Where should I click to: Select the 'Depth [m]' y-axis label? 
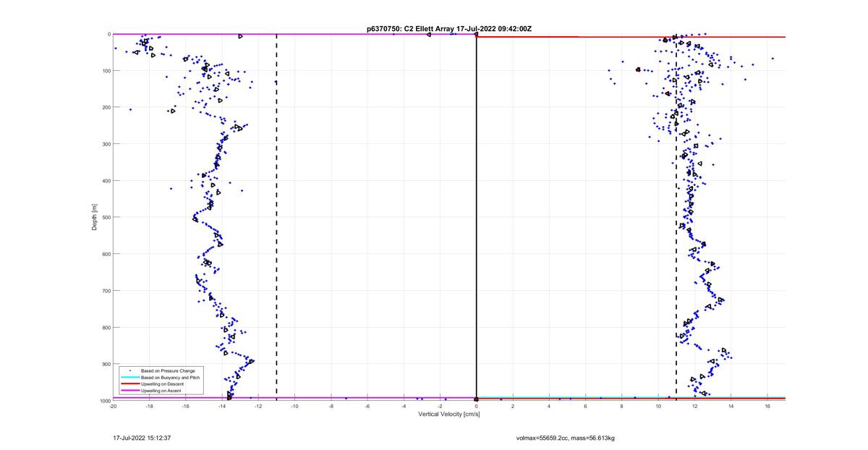tap(95, 217)
